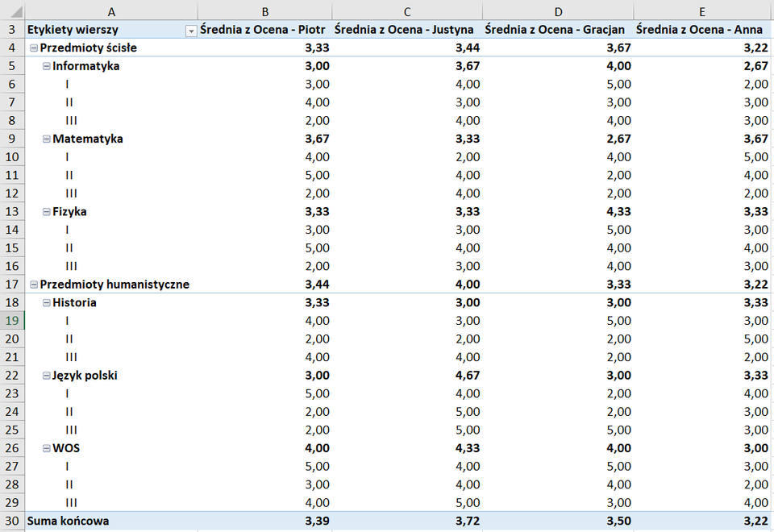
Task: Click the Średnia z Ocena - Piotr header cell
Action: click(x=264, y=30)
